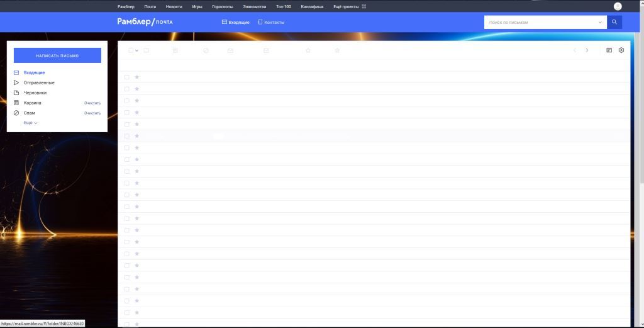Expand the Еще folders list
This screenshot has width=644, height=328.
pyautogui.click(x=30, y=123)
